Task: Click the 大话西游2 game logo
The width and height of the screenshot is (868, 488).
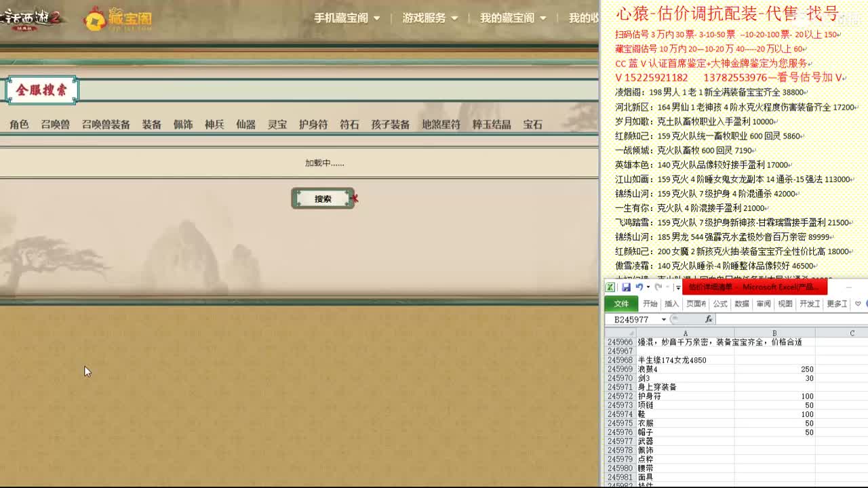Action: (x=32, y=18)
